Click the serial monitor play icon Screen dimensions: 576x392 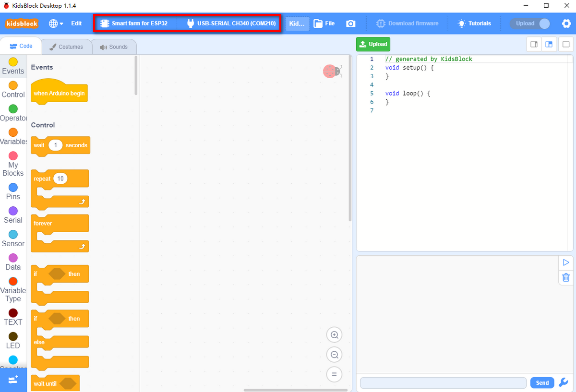[x=566, y=262]
